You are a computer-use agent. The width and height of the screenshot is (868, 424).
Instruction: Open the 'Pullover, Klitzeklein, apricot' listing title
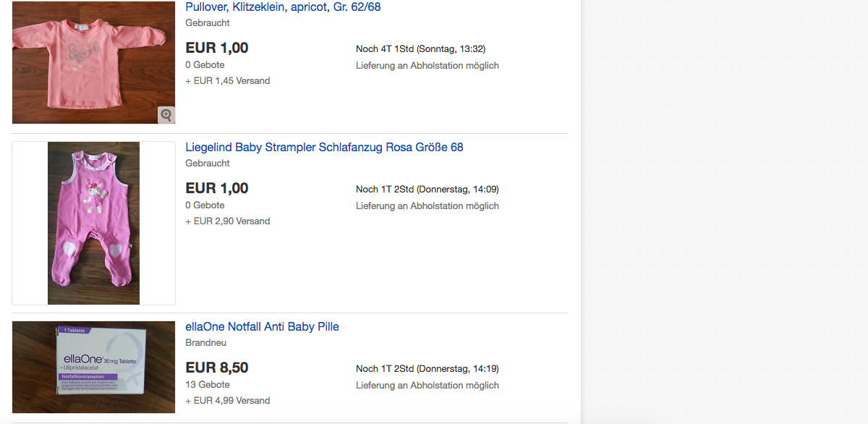click(x=283, y=7)
